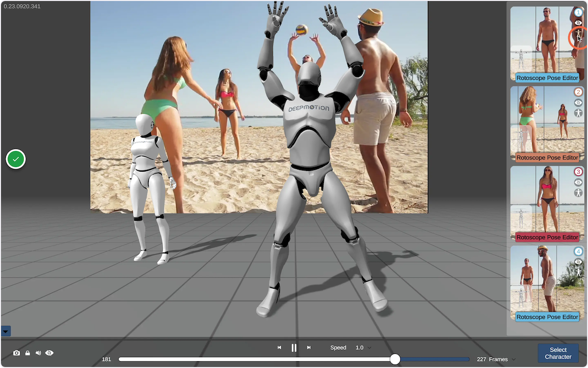This screenshot has width=588, height=368.
Task: Expand the collapsed panel arrow at lower left
Action: [x=5, y=331]
